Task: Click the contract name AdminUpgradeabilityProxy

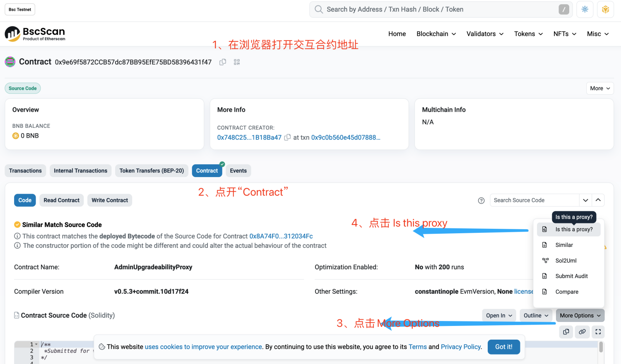Action: (x=153, y=267)
